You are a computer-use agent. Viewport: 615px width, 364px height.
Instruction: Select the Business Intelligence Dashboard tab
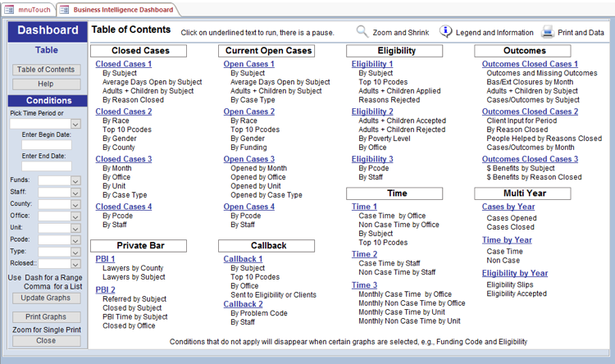tap(122, 10)
